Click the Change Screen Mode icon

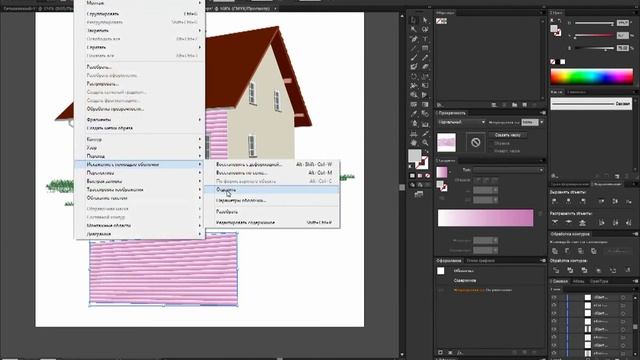point(419,195)
